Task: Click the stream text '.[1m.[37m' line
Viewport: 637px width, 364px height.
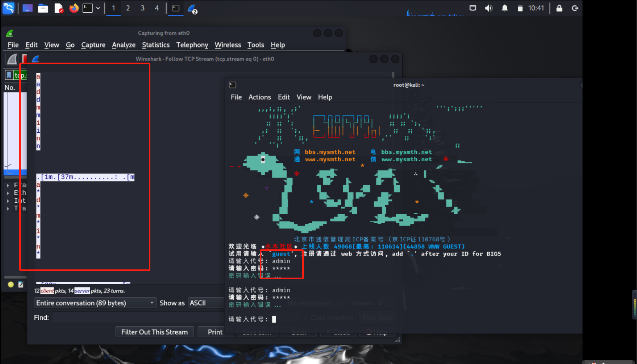Action: 85,177
